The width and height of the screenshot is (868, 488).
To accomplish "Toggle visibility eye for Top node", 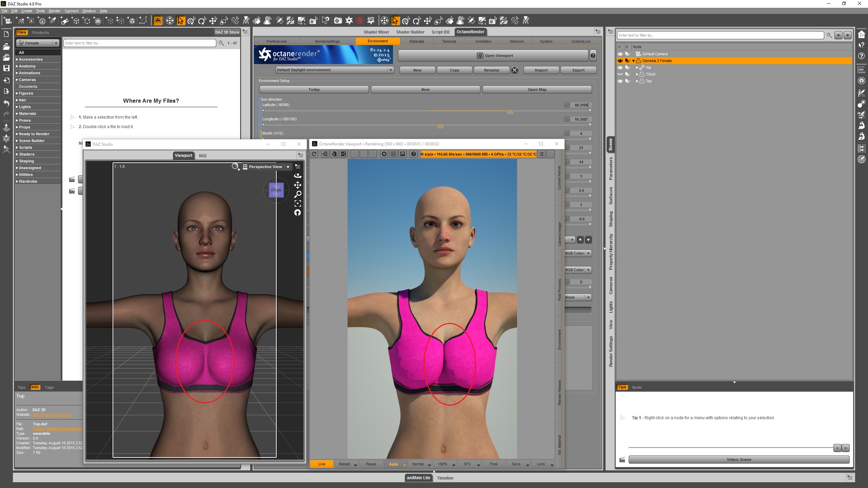I will [x=620, y=81].
